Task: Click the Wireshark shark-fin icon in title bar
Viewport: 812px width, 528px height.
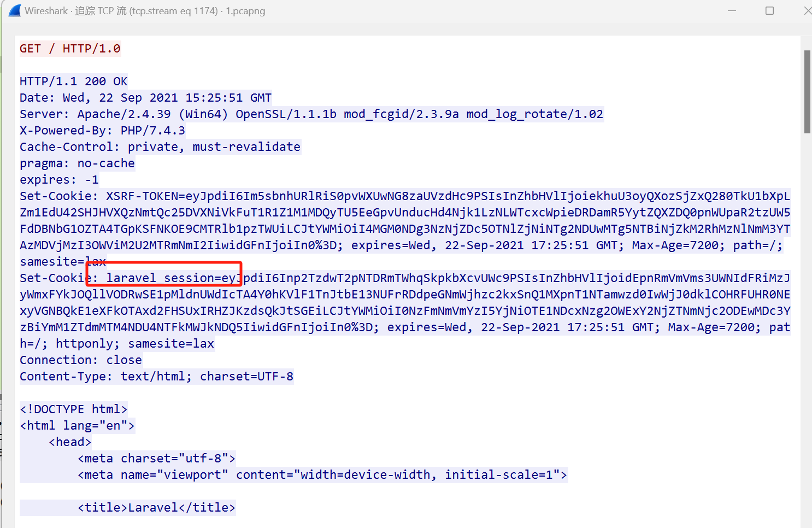Action: (15, 11)
